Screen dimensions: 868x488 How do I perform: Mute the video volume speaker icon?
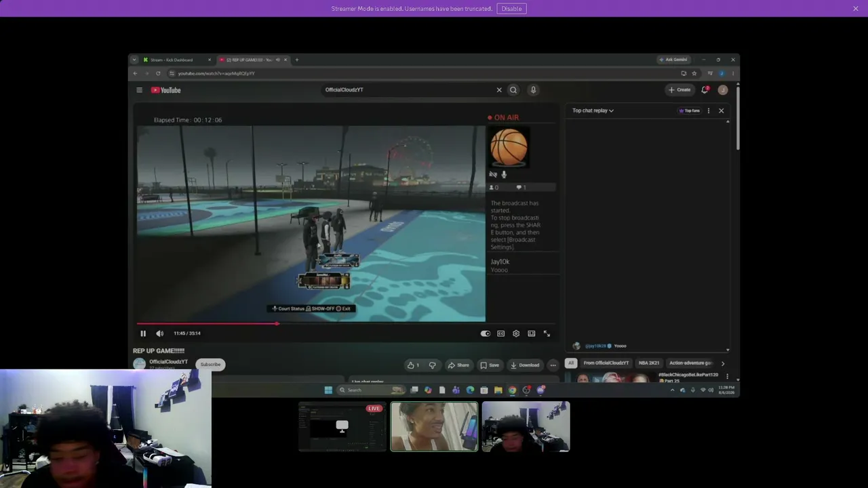coord(159,333)
